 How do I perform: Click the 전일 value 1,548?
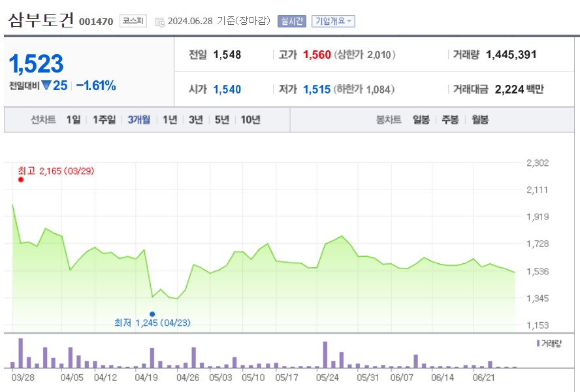[x=227, y=55]
